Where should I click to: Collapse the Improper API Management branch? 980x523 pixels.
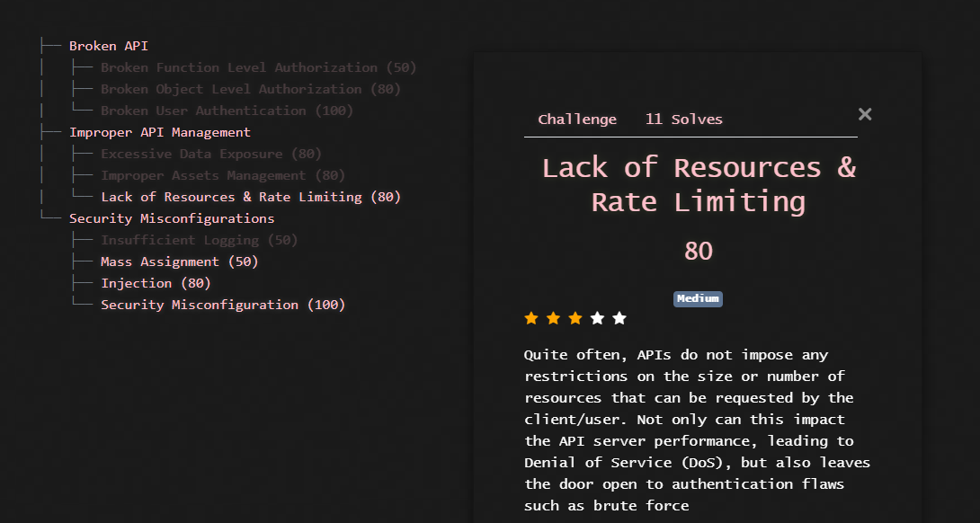point(159,131)
